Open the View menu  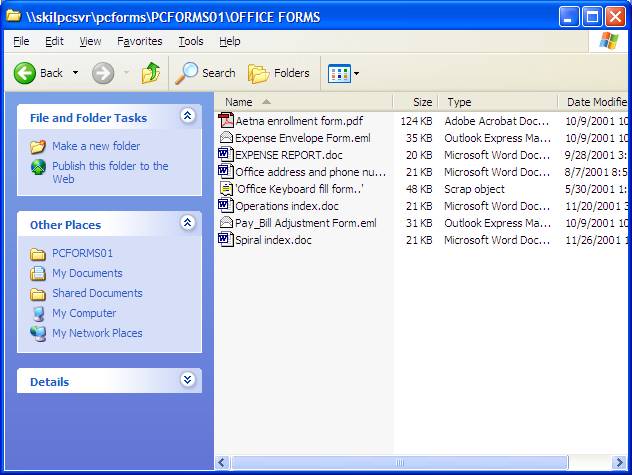pyautogui.click(x=90, y=41)
